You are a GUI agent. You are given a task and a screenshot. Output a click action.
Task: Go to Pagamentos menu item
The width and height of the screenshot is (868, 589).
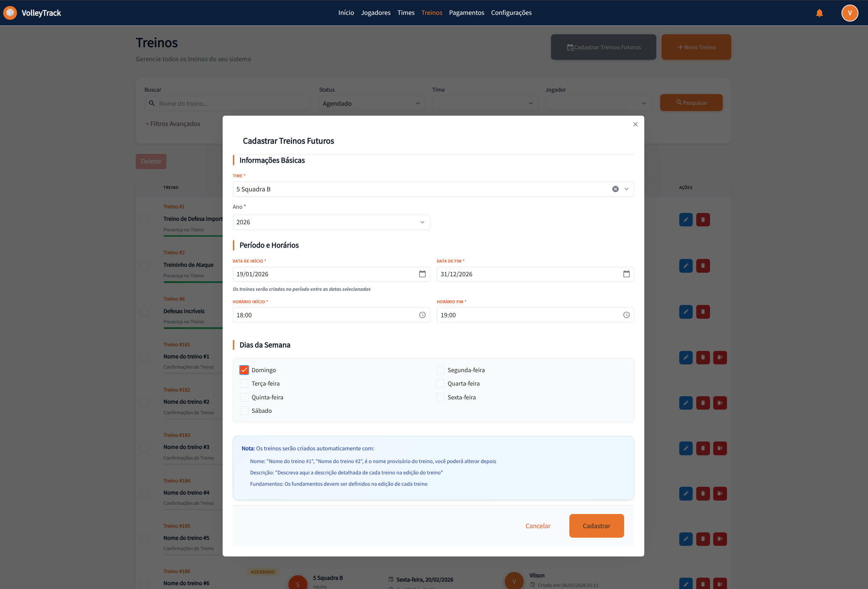(466, 13)
